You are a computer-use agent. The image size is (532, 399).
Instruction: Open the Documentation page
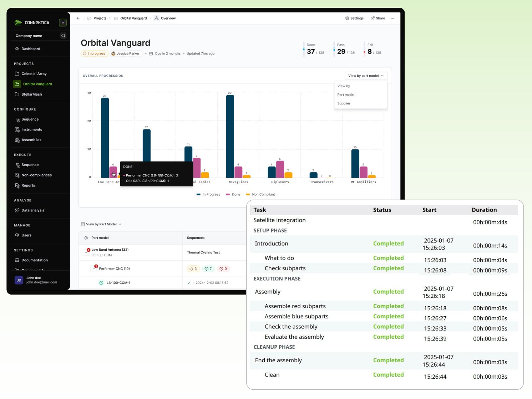[x=35, y=260]
